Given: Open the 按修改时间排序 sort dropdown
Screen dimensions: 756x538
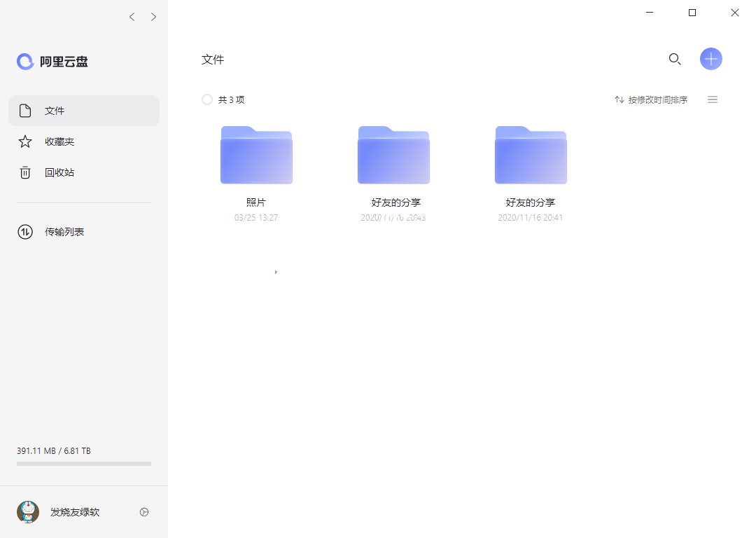Looking at the screenshot, I should click(x=651, y=100).
